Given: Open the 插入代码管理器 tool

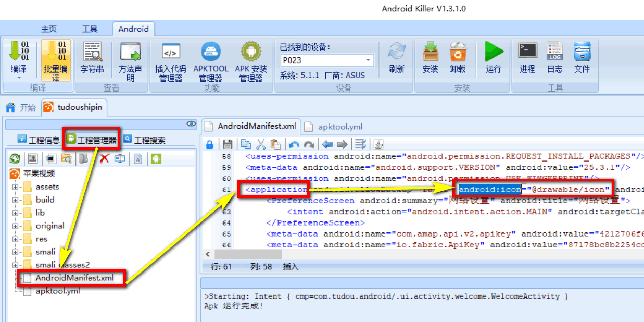Looking at the screenshot, I should [x=171, y=61].
